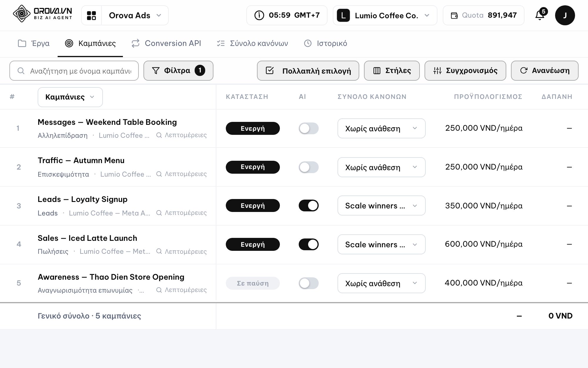This screenshot has width=588, height=368.
Task: Open details for Leads Loyalty Signup
Action: pos(181,213)
